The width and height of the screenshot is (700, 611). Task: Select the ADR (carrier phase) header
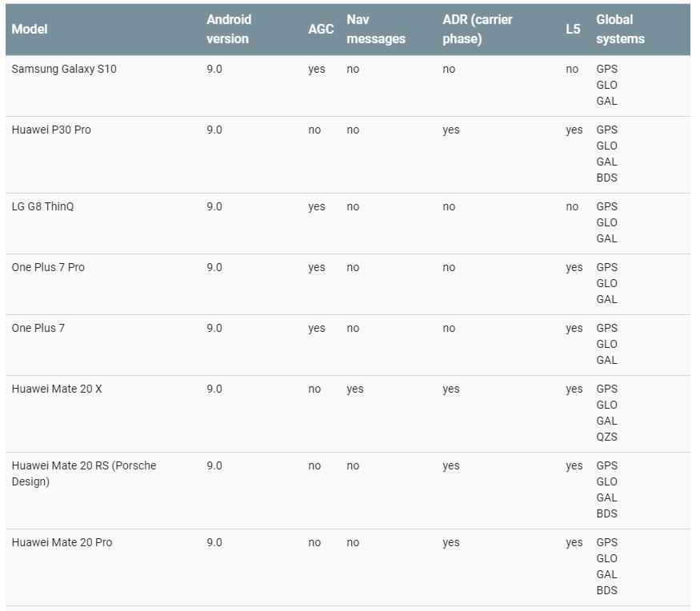(x=478, y=30)
